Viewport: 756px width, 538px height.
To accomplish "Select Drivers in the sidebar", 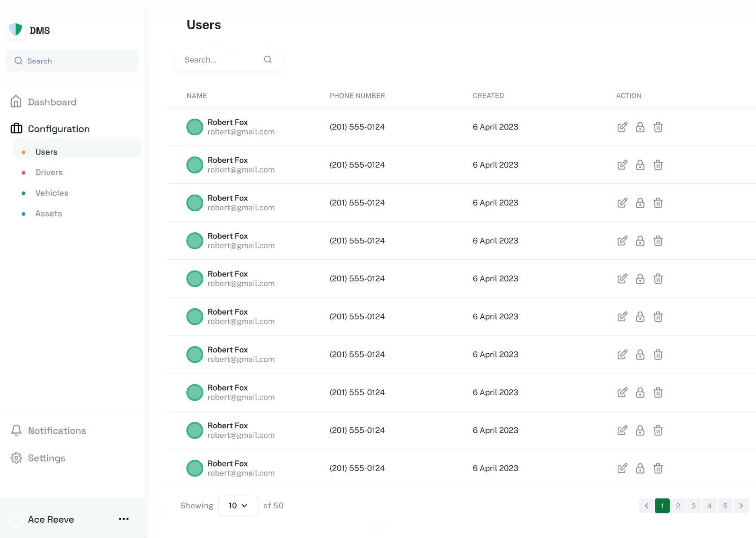I will [x=49, y=173].
